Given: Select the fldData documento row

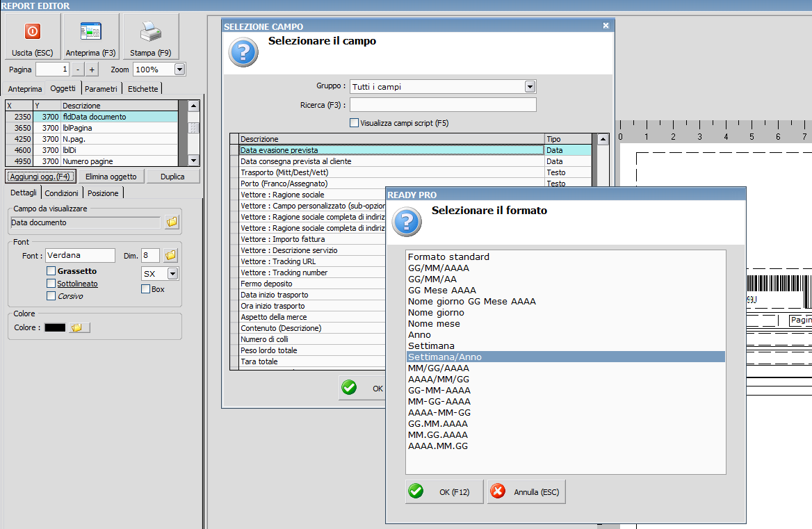Looking at the screenshot, I should tap(92, 117).
